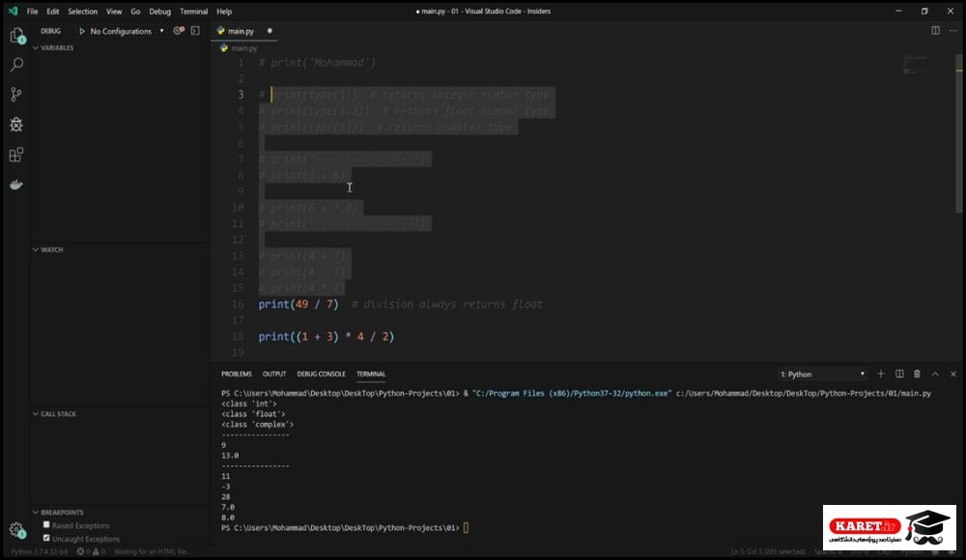Image resolution: width=966 pixels, height=560 pixels.
Task: Click the editor vertical scrollbar
Action: point(958,132)
